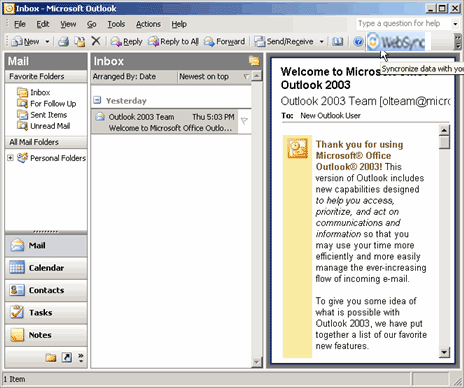Screen dimensions: 464x388
Task: Expand the Personal Folders tree node
Action: [10, 158]
